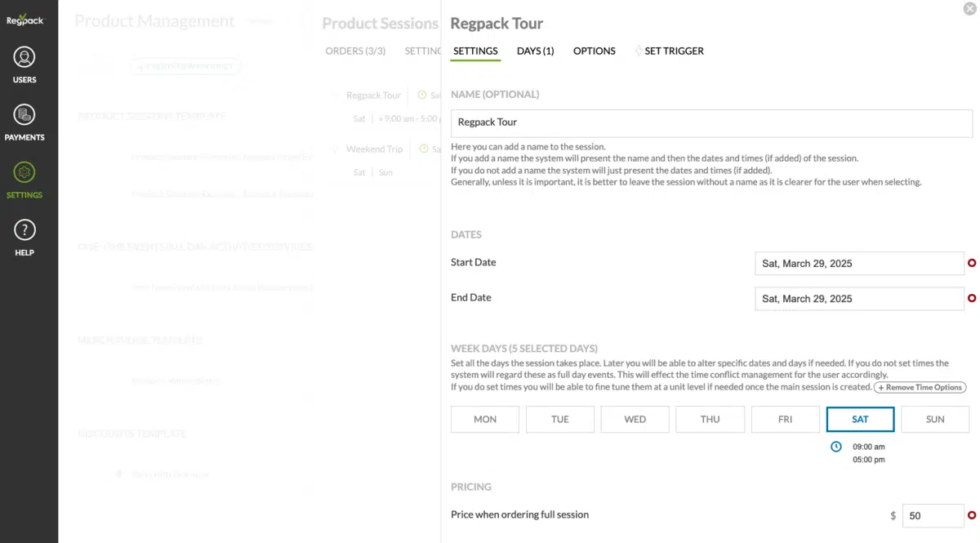The width and height of the screenshot is (980, 543).
Task: Open the Start Date picker field
Action: tap(858, 264)
